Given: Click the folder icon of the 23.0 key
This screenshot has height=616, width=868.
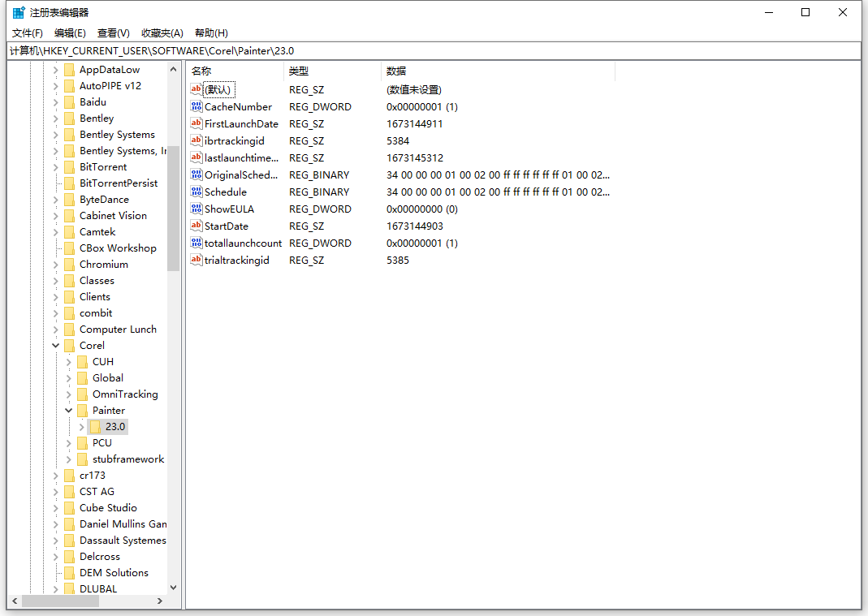Looking at the screenshot, I should pos(95,427).
